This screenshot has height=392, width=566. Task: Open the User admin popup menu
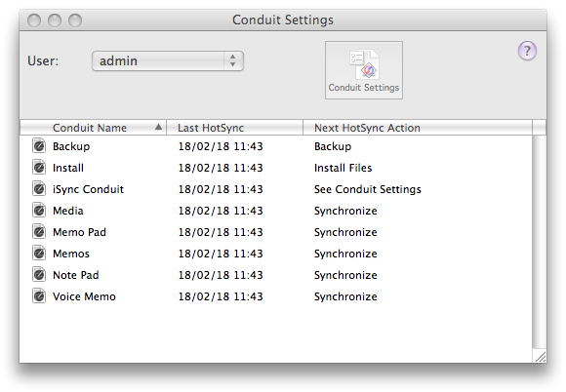coord(168,61)
